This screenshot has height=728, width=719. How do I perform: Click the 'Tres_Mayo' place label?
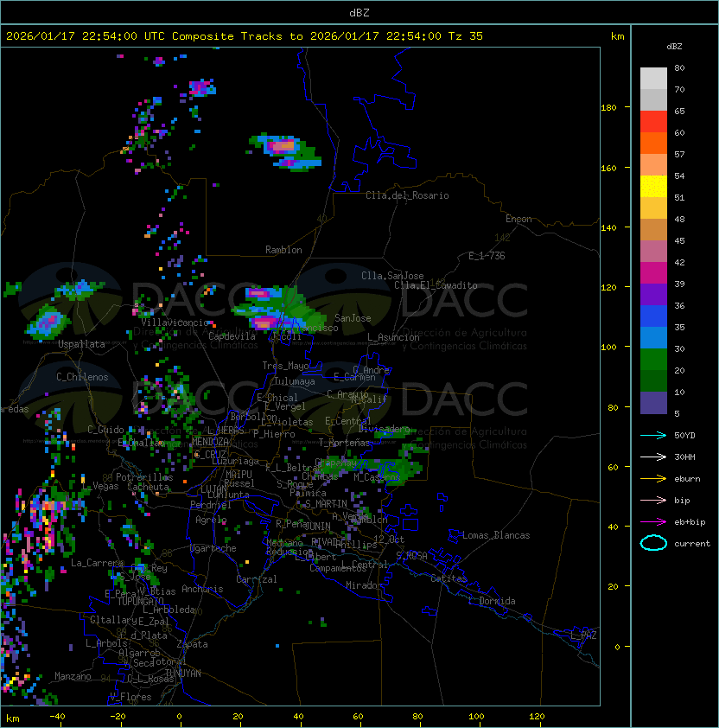pyautogui.click(x=285, y=366)
